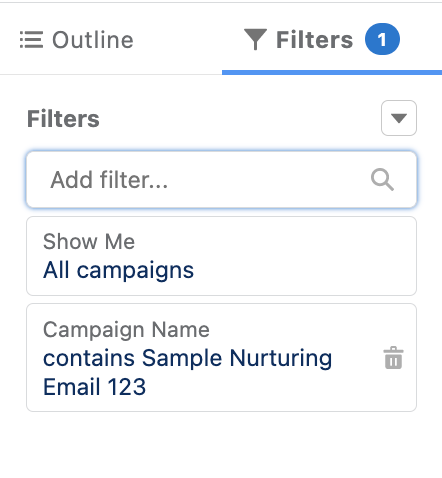Click the word Outline in the tab bar
Viewport: 442px width, 478px height.
pos(93,40)
